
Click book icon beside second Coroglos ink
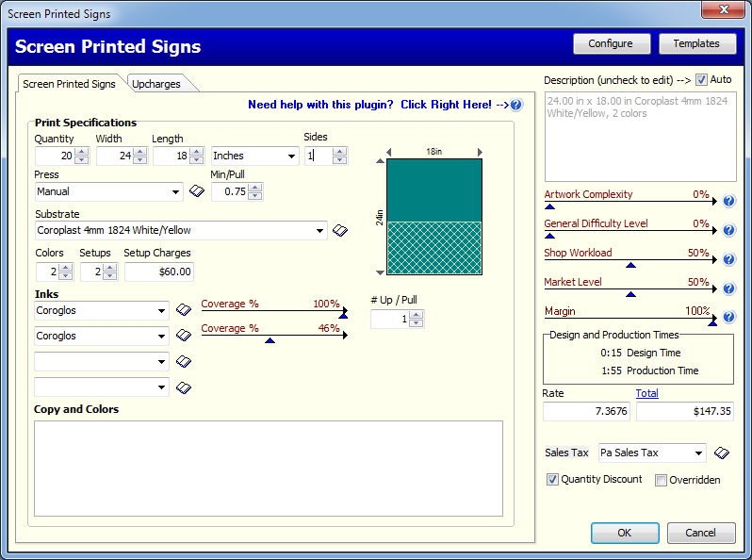point(184,336)
